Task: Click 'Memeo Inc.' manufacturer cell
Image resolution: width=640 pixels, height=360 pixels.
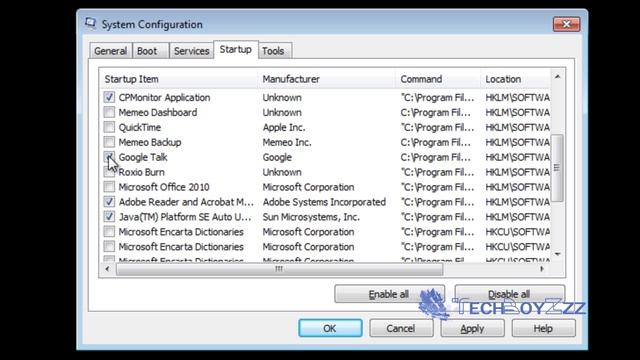Action: pos(287,142)
